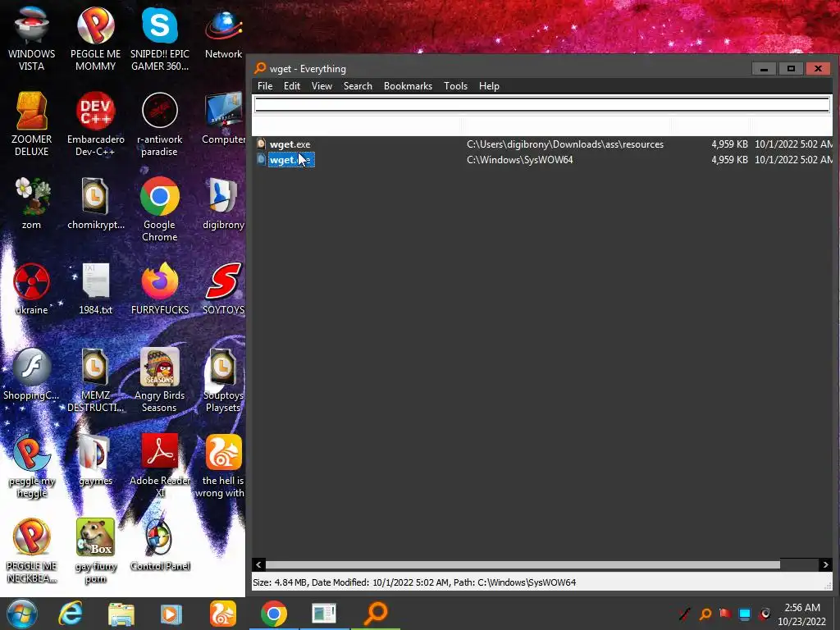The width and height of the screenshot is (840, 630).
Task: Click the Everything search input box
Action: pyautogui.click(x=542, y=104)
